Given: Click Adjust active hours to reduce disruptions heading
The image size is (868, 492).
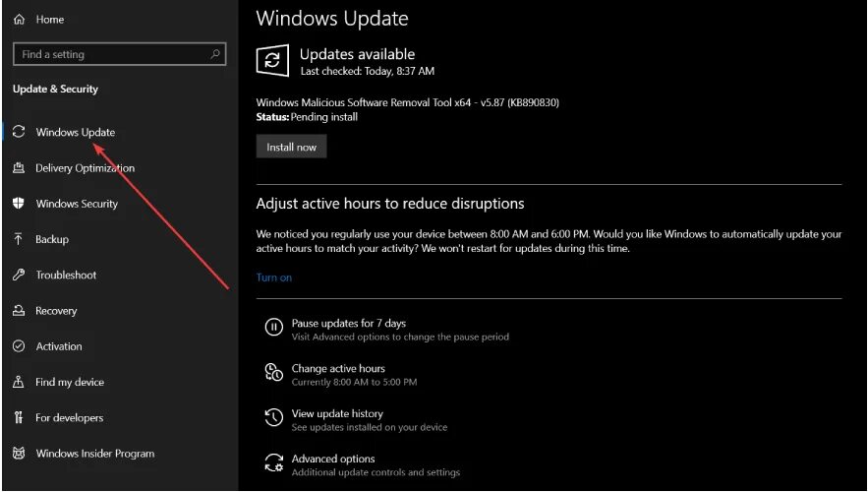Looking at the screenshot, I should point(390,204).
